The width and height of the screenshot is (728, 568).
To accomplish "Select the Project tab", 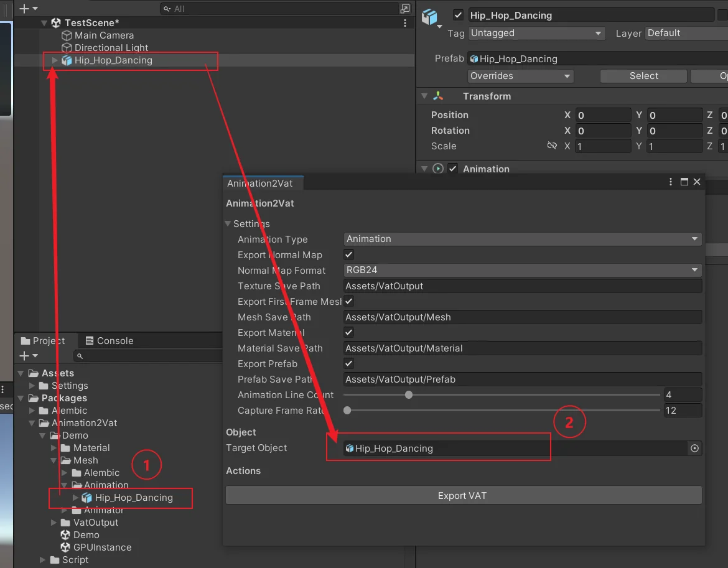I will [43, 341].
